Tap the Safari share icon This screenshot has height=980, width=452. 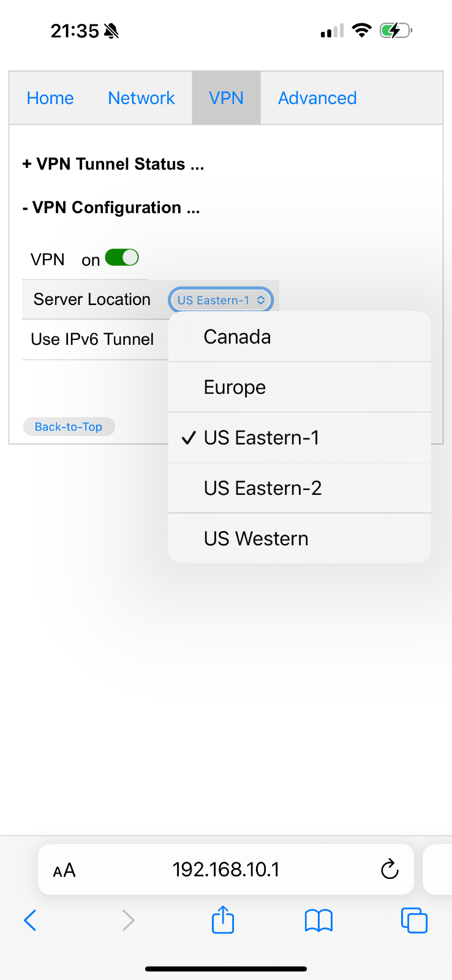[x=223, y=919]
